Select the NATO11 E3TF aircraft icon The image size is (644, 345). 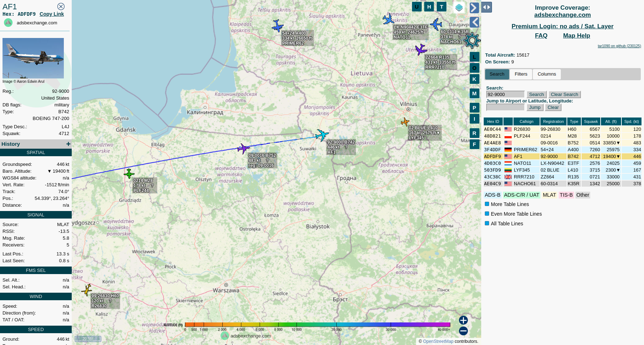pos(388,19)
